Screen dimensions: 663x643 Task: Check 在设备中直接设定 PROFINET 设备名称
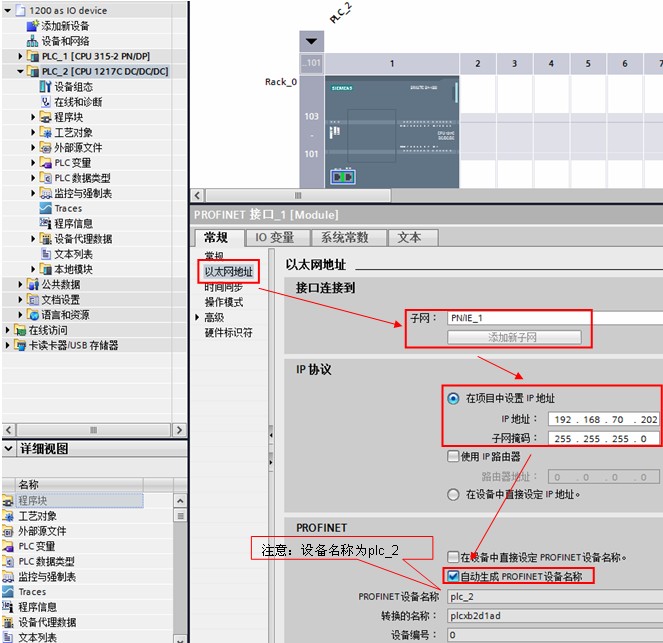(x=453, y=557)
